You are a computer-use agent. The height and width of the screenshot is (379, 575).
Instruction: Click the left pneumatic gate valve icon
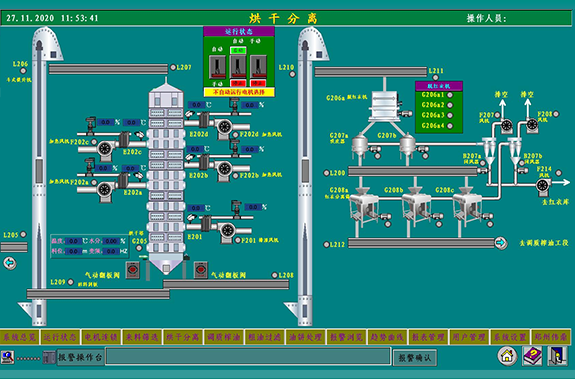click(x=133, y=271)
